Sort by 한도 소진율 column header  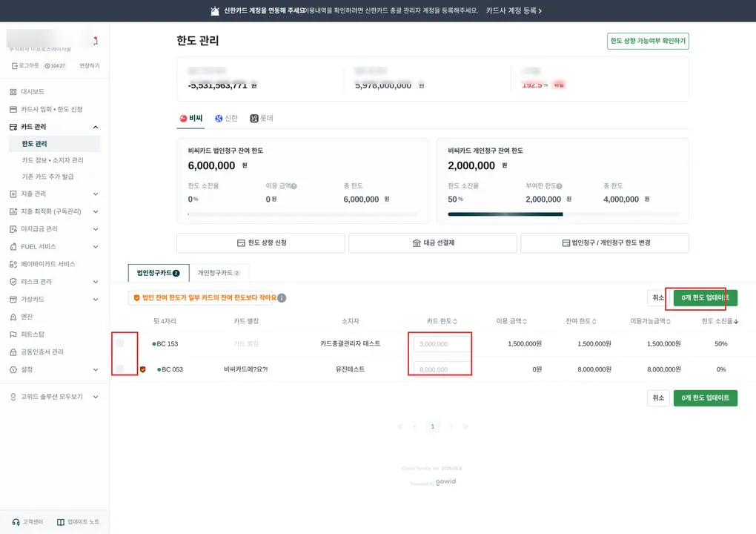click(720, 321)
